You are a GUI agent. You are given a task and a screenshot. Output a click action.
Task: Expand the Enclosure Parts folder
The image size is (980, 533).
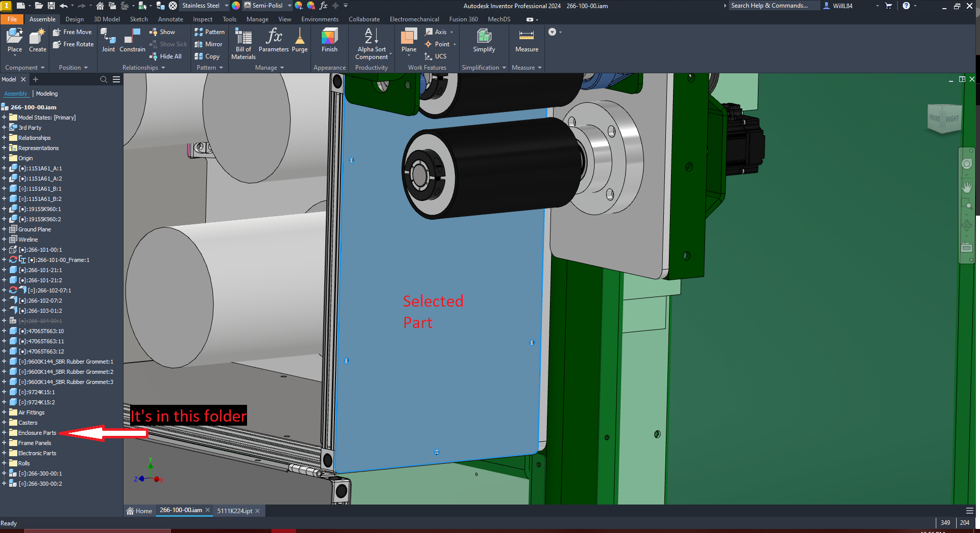(5, 433)
